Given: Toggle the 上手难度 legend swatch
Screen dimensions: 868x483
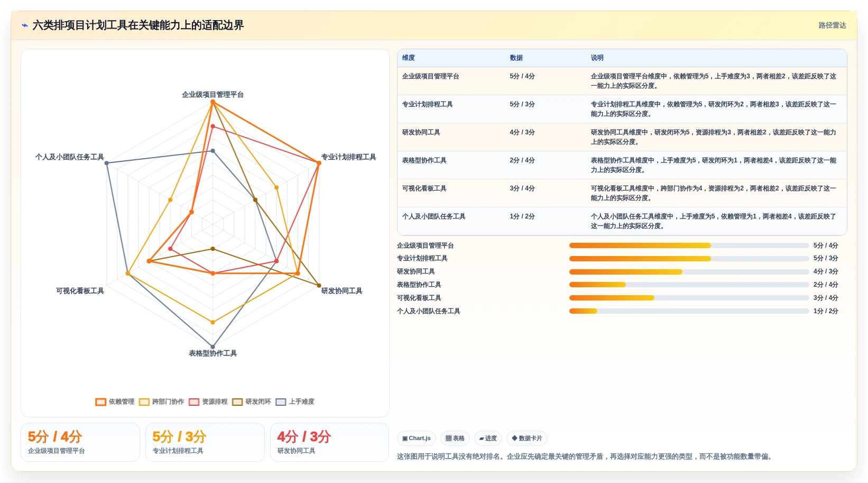Looking at the screenshot, I should pyautogui.click(x=281, y=402).
